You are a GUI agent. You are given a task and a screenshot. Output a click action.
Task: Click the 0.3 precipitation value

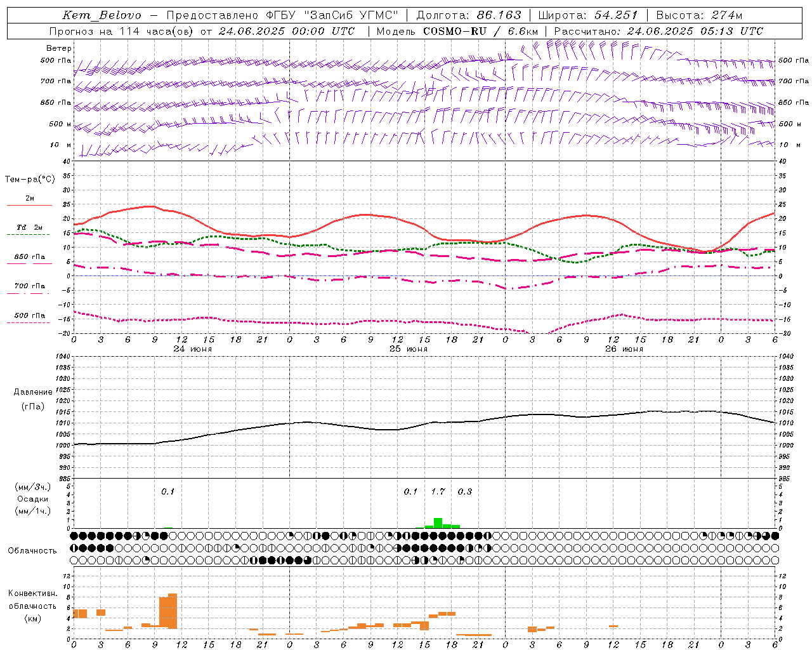(x=465, y=491)
